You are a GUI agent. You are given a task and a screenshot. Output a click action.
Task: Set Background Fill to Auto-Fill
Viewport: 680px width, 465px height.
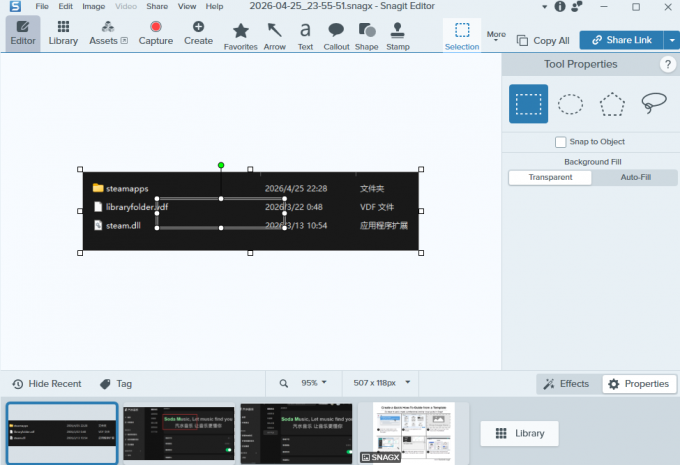point(635,177)
